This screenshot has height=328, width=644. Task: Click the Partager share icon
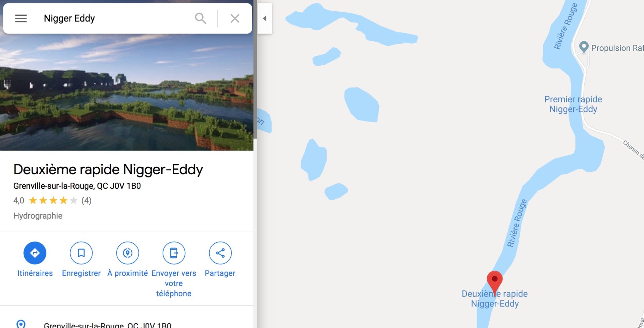pos(220,253)
